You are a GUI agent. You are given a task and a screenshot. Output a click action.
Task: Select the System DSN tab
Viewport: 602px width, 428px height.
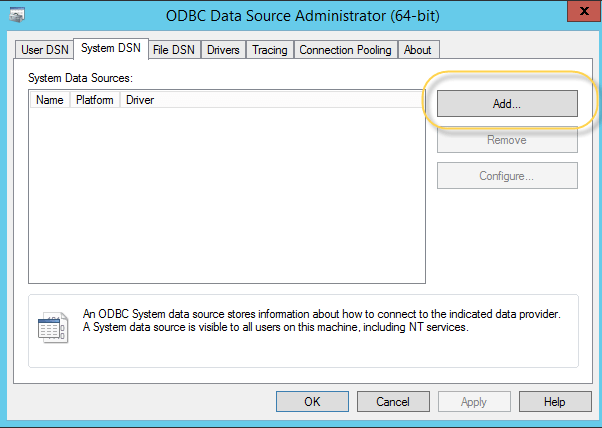point(110,49)
